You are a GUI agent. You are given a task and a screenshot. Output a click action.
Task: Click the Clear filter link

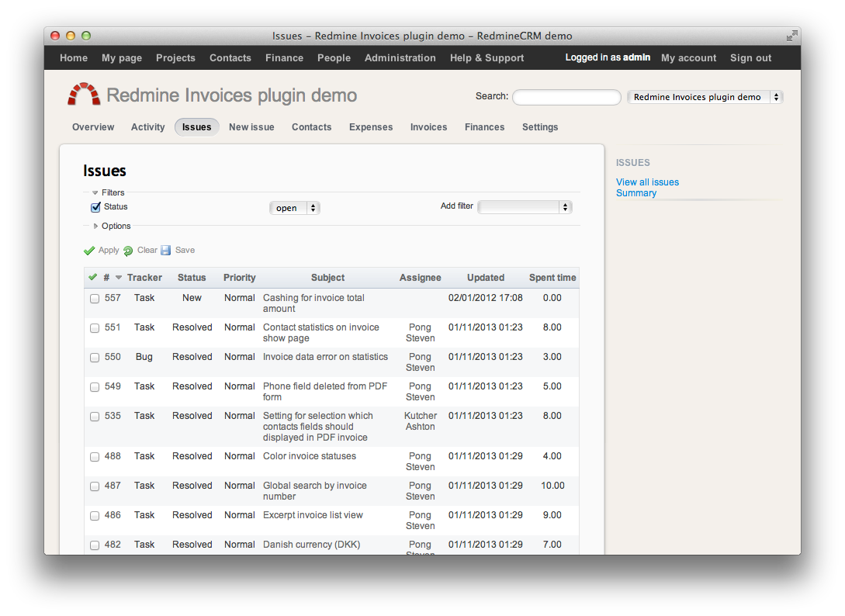click(147, 250)
